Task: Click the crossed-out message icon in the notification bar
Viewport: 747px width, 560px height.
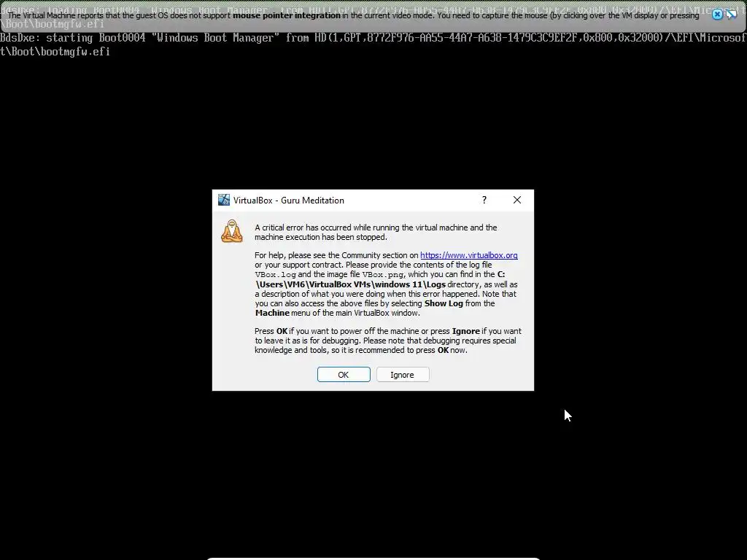Action: 732,15
